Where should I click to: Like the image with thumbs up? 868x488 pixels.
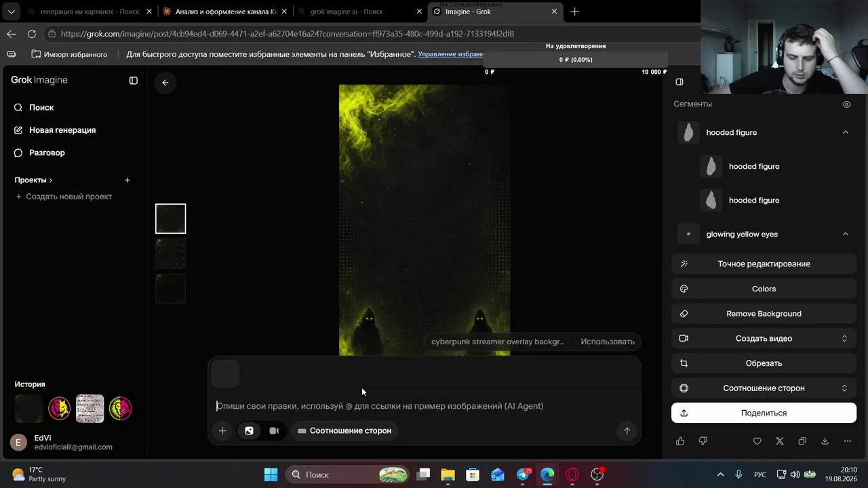click(680, 441)
